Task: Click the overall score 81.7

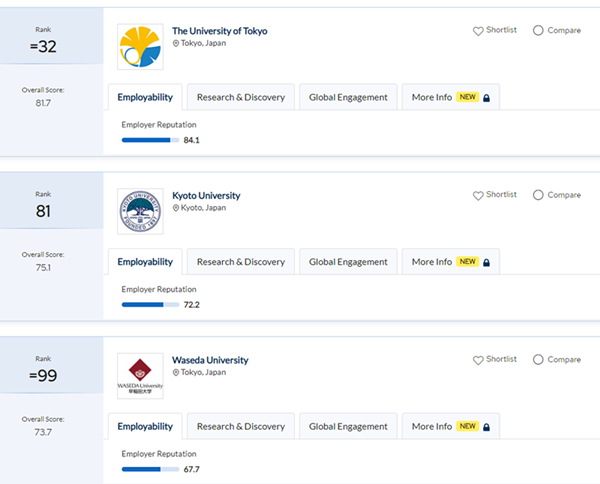Action: 43,103
